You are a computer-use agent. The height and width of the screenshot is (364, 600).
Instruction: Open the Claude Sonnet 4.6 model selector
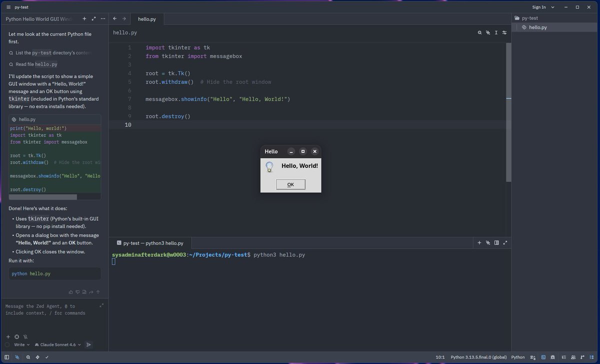point(57,344)
